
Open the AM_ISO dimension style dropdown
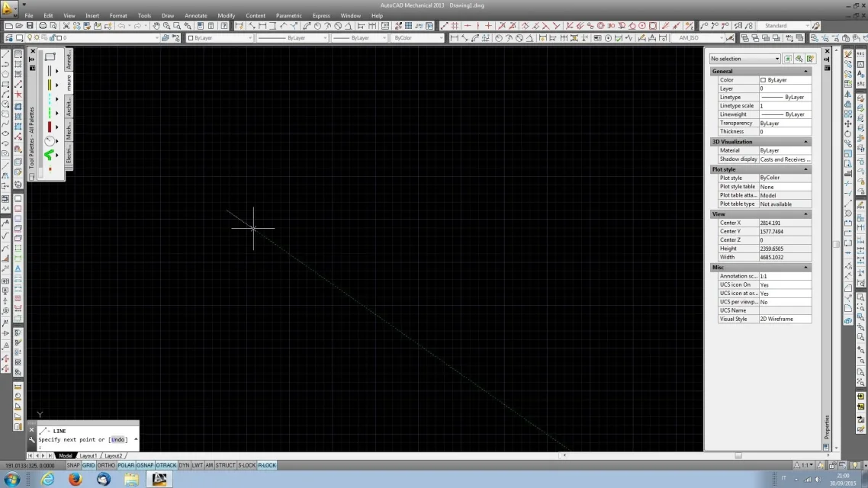point(697,38)
